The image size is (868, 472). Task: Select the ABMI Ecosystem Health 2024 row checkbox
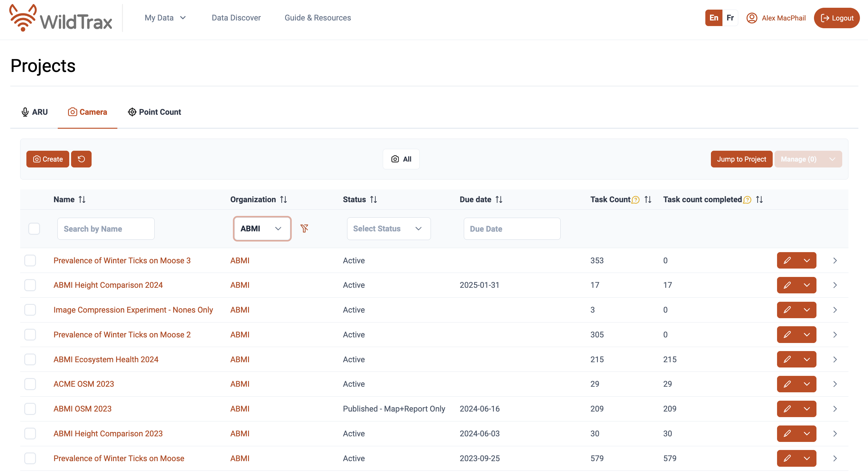30,359
